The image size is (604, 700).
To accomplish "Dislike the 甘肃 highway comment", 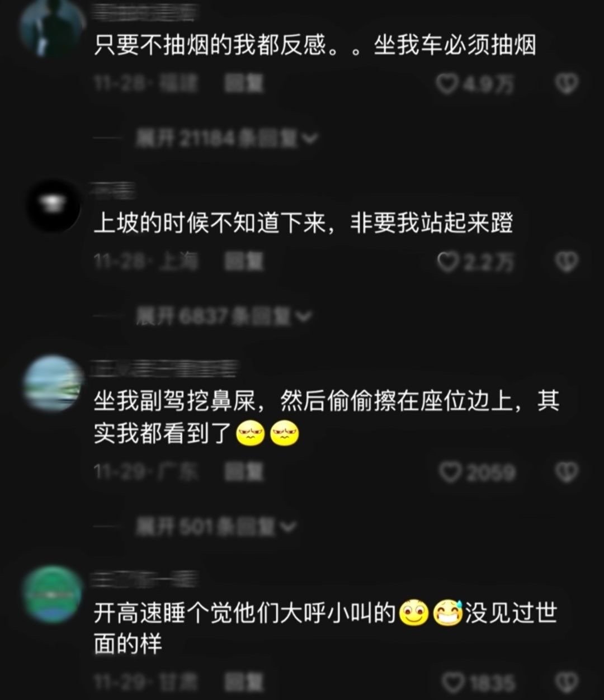I will coord(566,683).
